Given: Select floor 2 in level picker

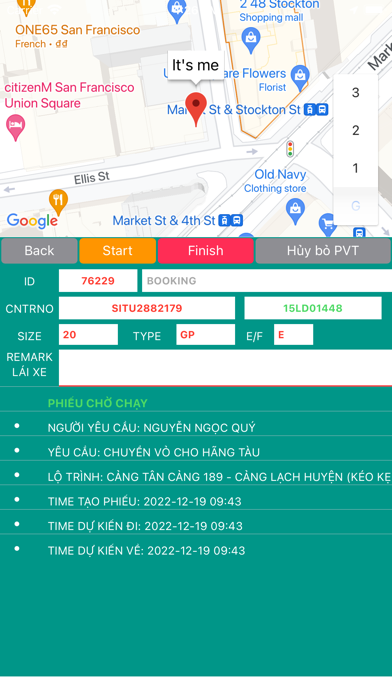Looking at the screenshot, I should (356, 130).
